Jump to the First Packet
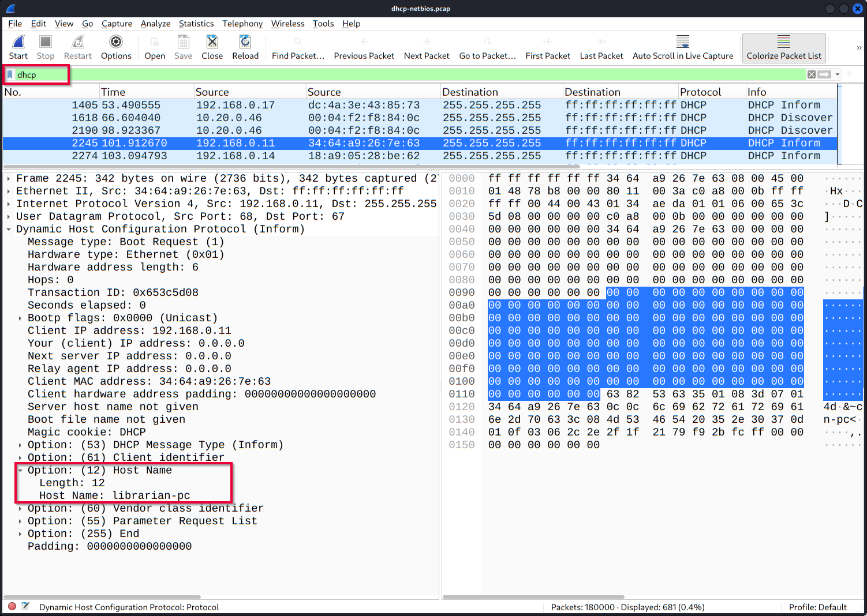The image size is (867, 616). 548,47
